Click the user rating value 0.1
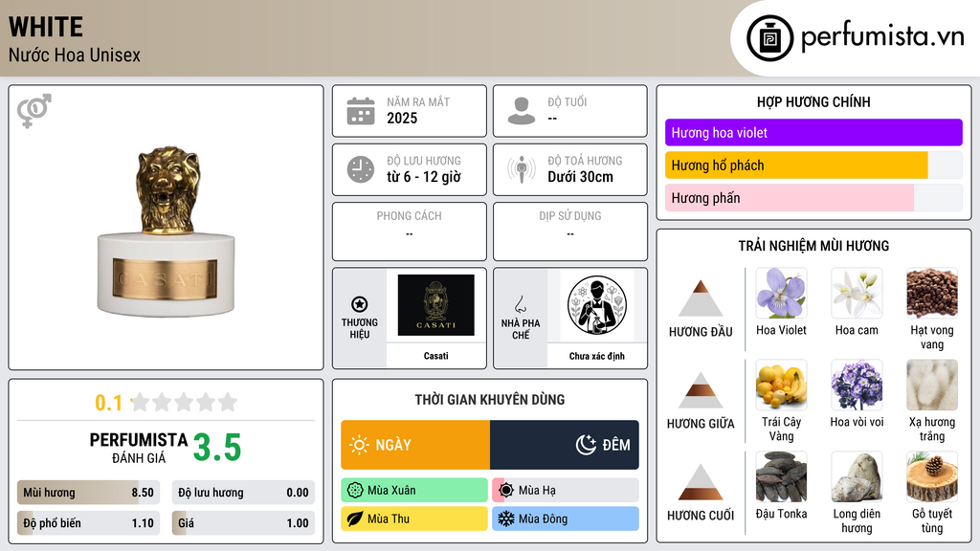The height and width of the screenshot is (551, 980). (108, 403)
